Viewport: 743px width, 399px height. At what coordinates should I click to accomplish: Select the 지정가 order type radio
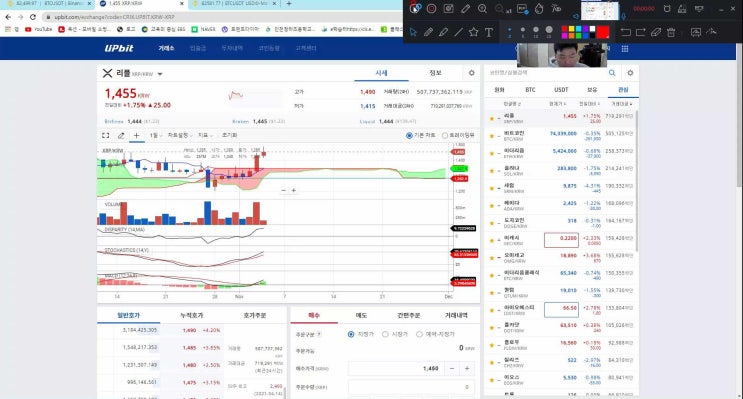351,334
